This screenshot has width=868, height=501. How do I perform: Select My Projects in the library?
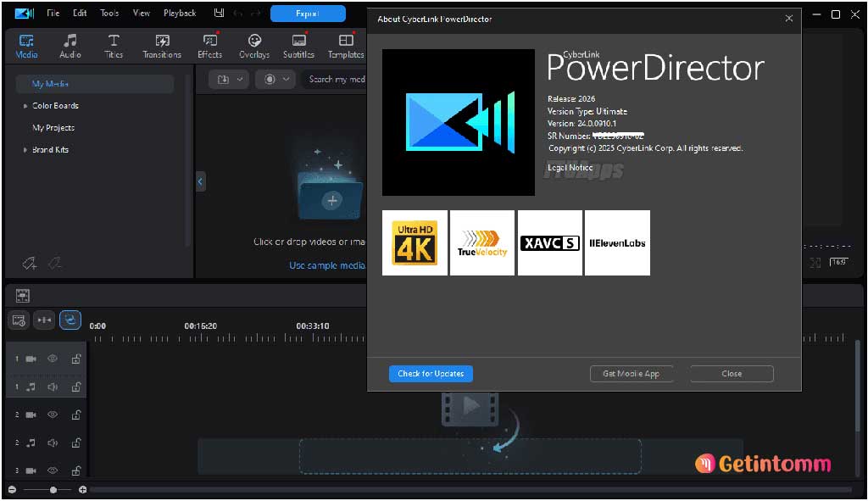pos(53,128)
